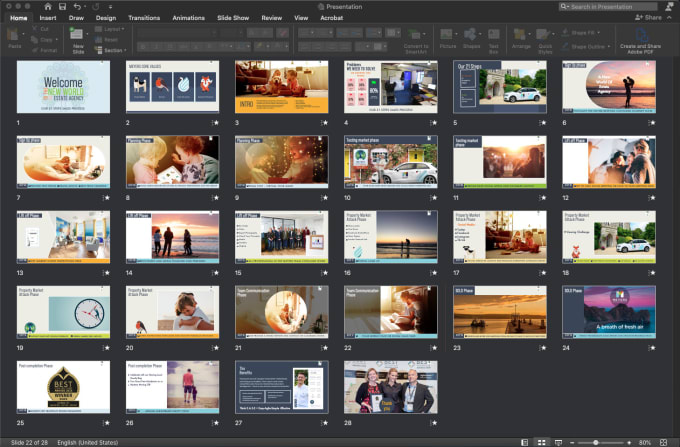Click the Home icon in title bar
Screen dimensions: 680x447
pyautogui.click(x=48, y=7)
